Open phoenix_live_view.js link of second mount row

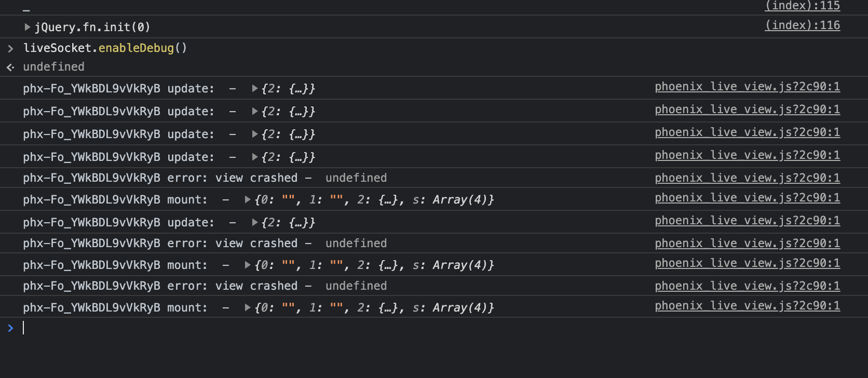pos(748,263)
